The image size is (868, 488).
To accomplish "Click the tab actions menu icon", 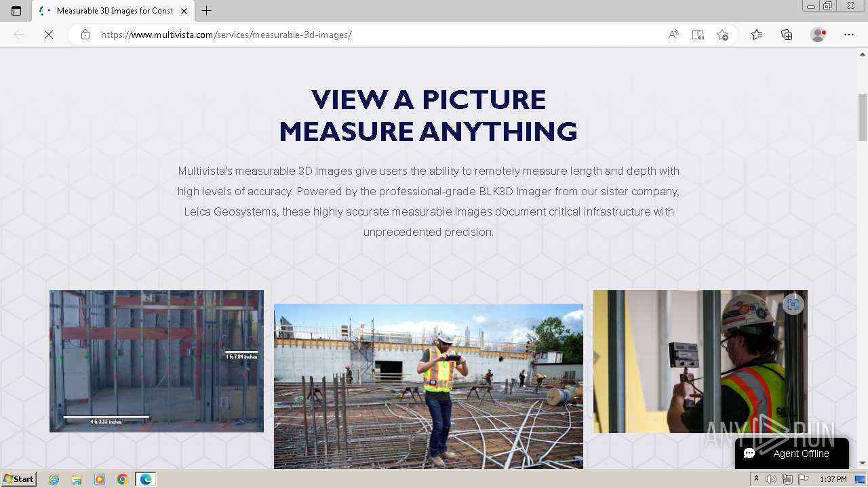I will click(x=16, y=11).
